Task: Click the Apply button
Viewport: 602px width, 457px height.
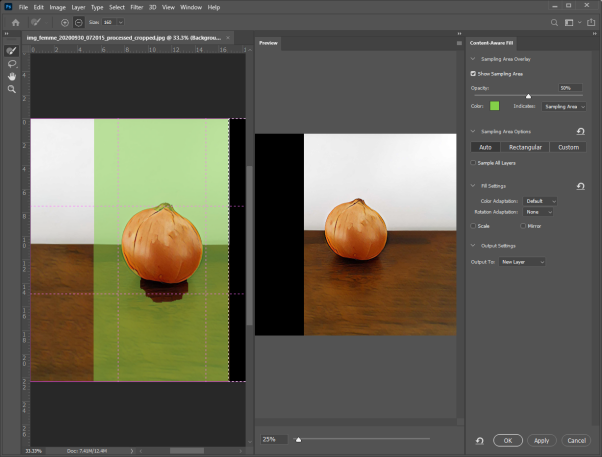Action: point(541,440)
